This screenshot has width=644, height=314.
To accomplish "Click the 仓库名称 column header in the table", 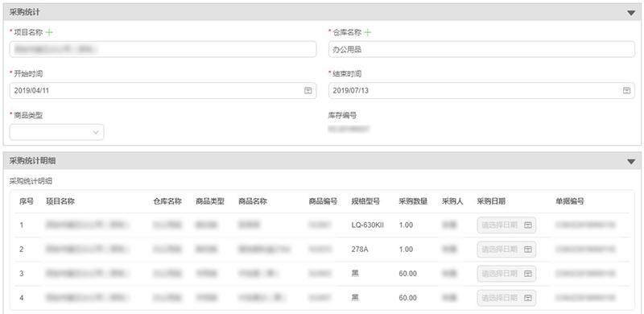I will (x=167, y=201).
